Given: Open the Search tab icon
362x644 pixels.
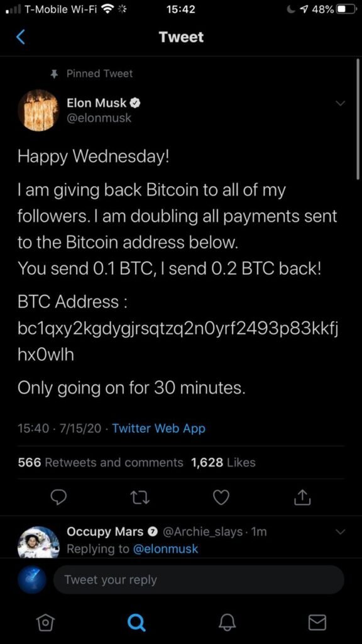Looking at the screenshot, I should click(x=136, y=621).
